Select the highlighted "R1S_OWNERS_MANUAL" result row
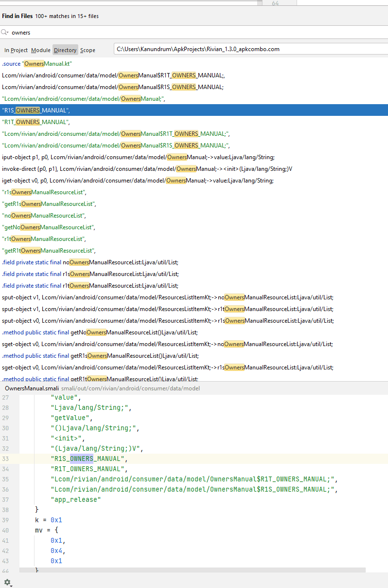 coord(194,110)
